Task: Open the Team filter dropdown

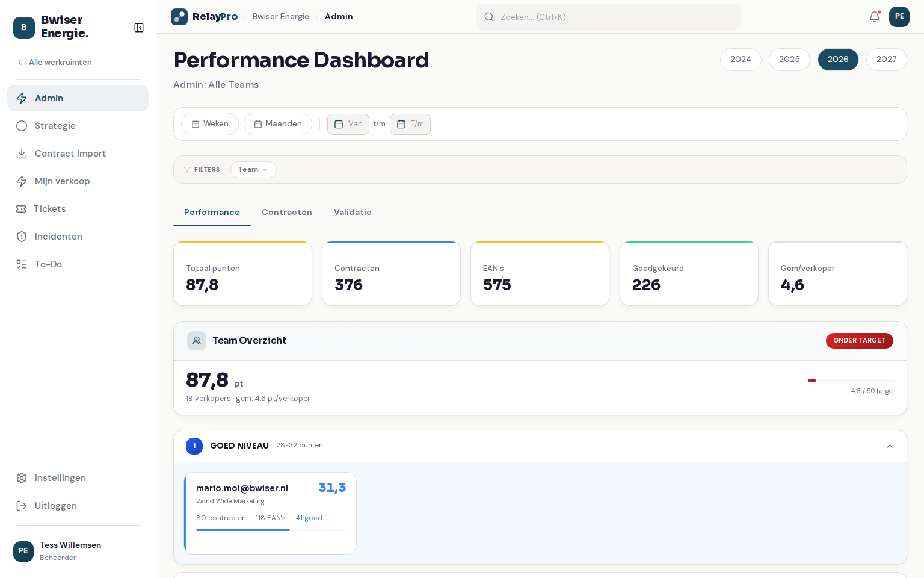Action: [253, 170]
